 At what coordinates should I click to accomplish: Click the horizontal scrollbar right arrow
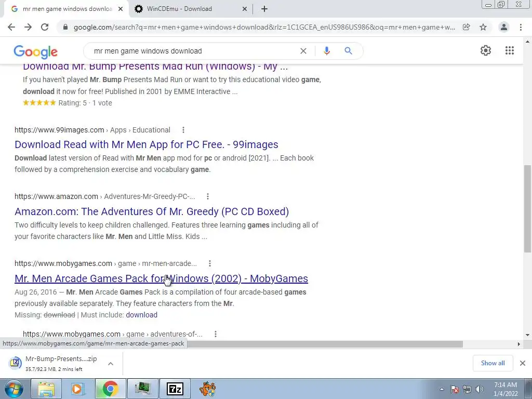click(519, 344)
